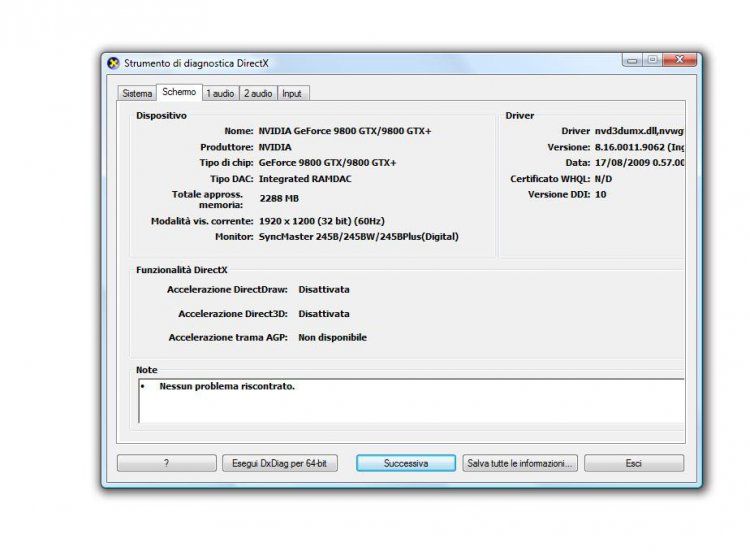Click device name 'NVIDIA GeForce 9800 GTX/9800 GTX+'
Image resolution: width=750 pixels, height=552 pixels.
point(345,131)
